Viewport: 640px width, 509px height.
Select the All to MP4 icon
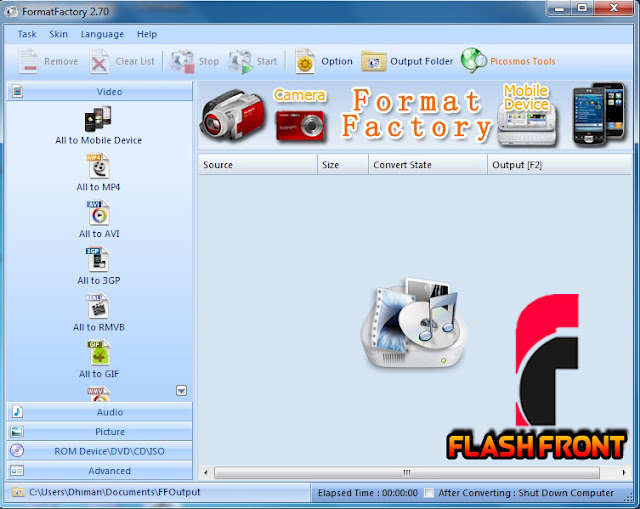click(x=98, y=166)
